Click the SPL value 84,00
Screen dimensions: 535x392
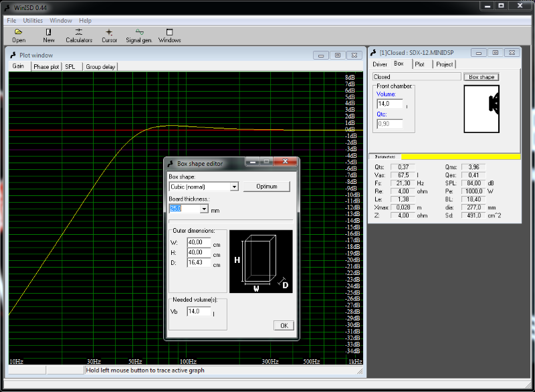click(x=473, y=183)
